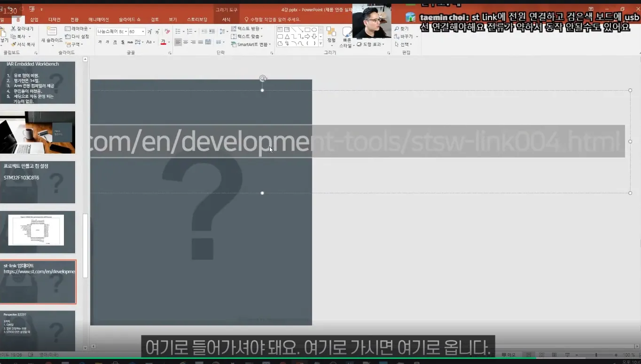
Task: Open the 서식 Drawing Tools tab
Action: click(226, 19)
